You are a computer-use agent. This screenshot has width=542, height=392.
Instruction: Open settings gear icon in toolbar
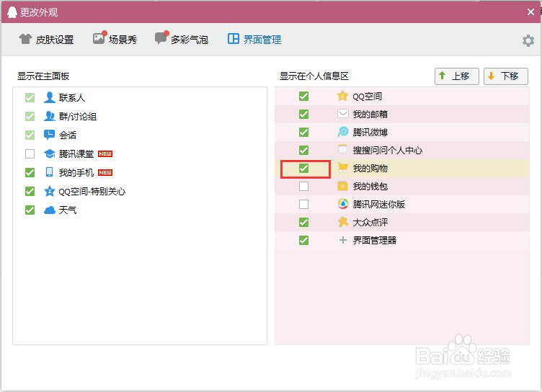click(x=528, y=40)
